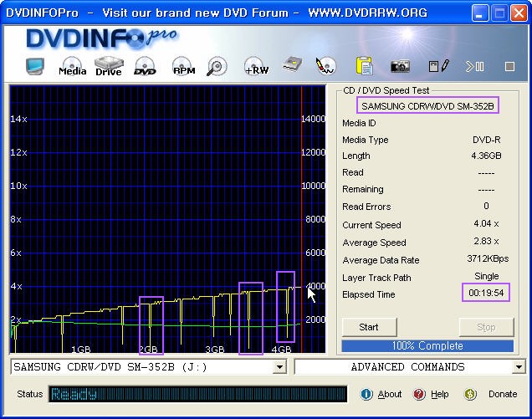
Task: Open the Help link
Action: coord(440,394)
